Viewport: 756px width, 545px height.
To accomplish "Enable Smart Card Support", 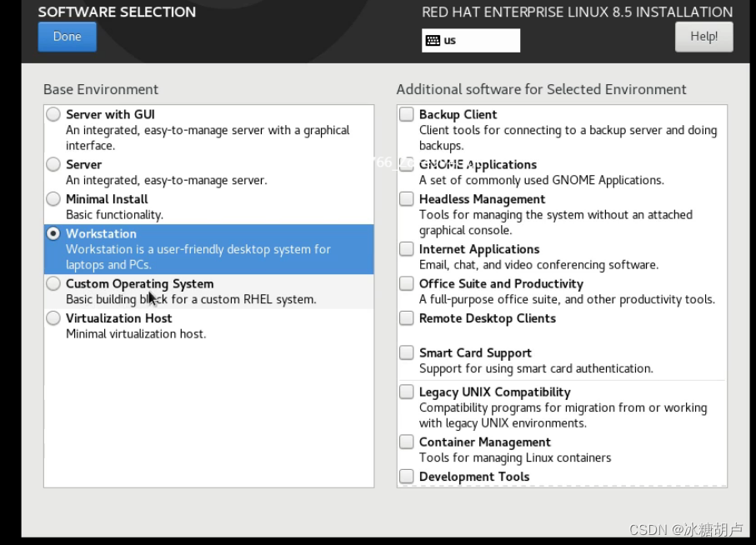I will [x=406, y=352].
